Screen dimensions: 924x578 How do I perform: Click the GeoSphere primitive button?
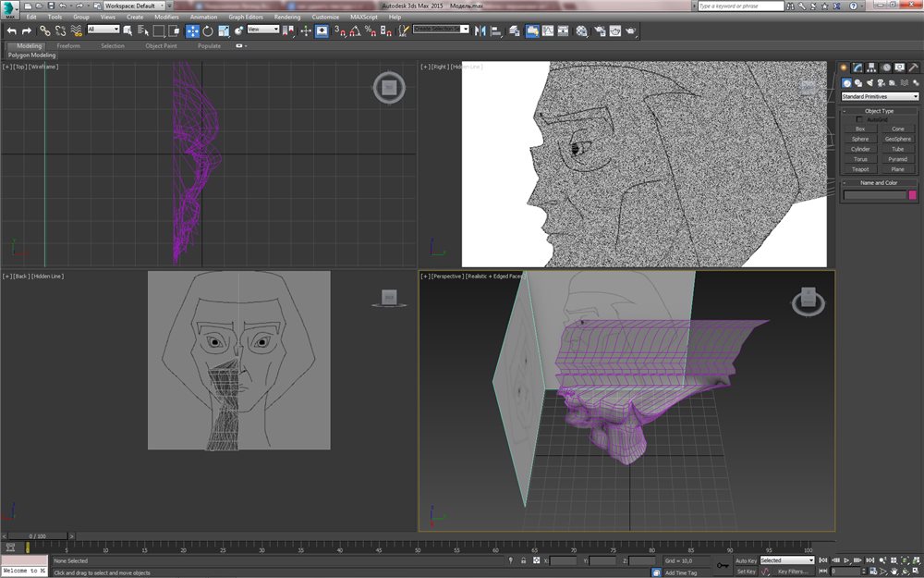(x=897, y=139)
